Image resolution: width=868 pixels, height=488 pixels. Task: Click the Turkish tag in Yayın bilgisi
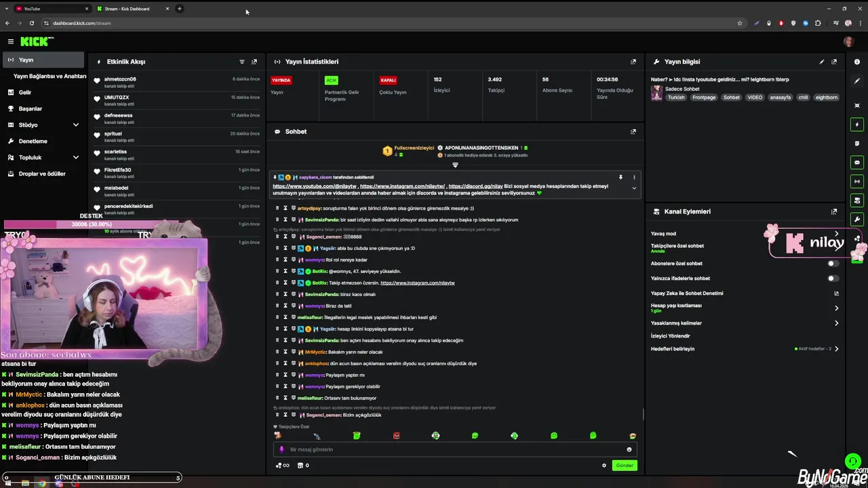point(676,98)
